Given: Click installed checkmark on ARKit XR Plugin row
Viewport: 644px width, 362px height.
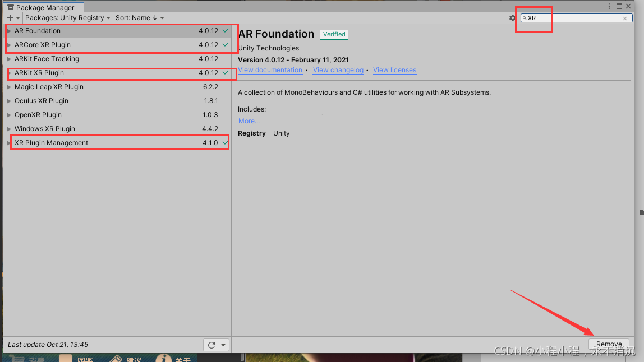Looking at the screenshot, I should pyautogui.click(x=225, y=72).
